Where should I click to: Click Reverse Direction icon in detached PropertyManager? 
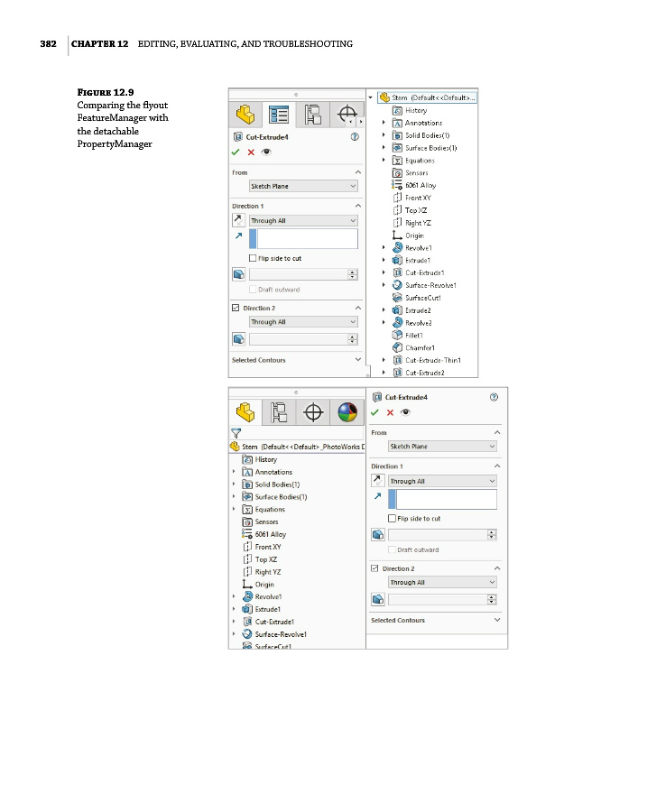(379, 481)
